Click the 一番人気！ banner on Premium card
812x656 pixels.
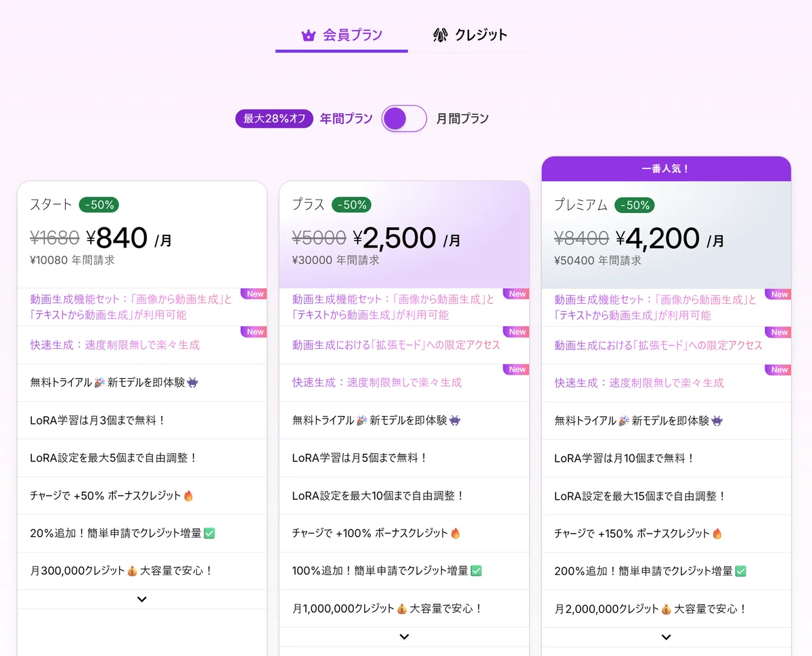click(666, 169)
